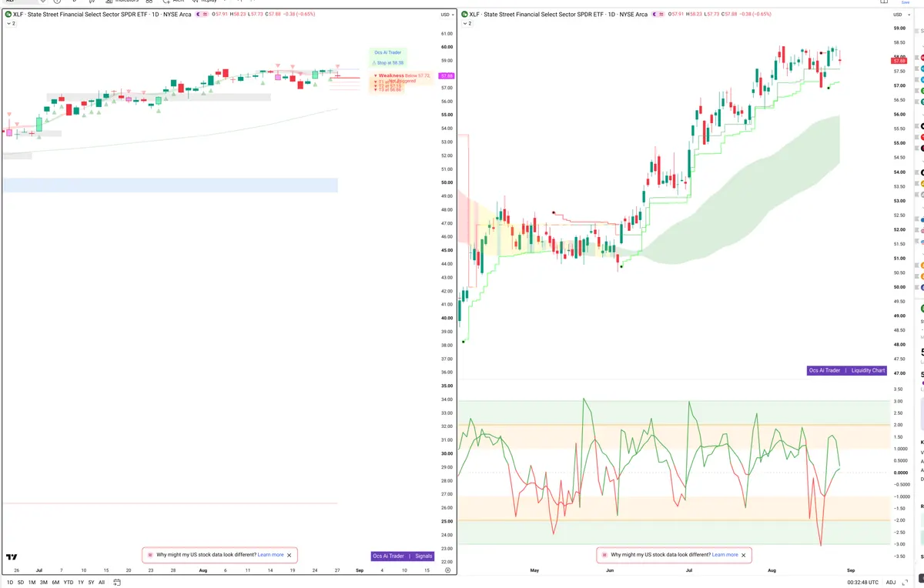This screenshot has height=588, width=924.
Task: Select the 3M time range
Action: point(43,583)
